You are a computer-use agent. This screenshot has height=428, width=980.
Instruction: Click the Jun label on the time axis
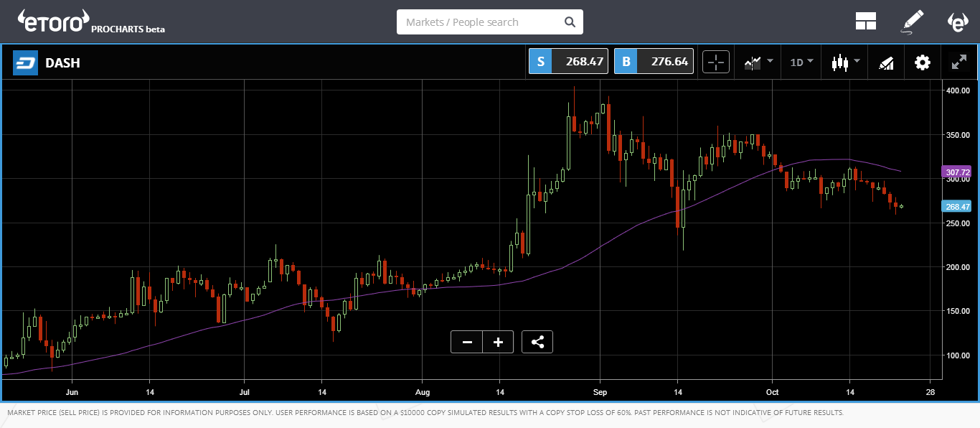pos(72,393)
